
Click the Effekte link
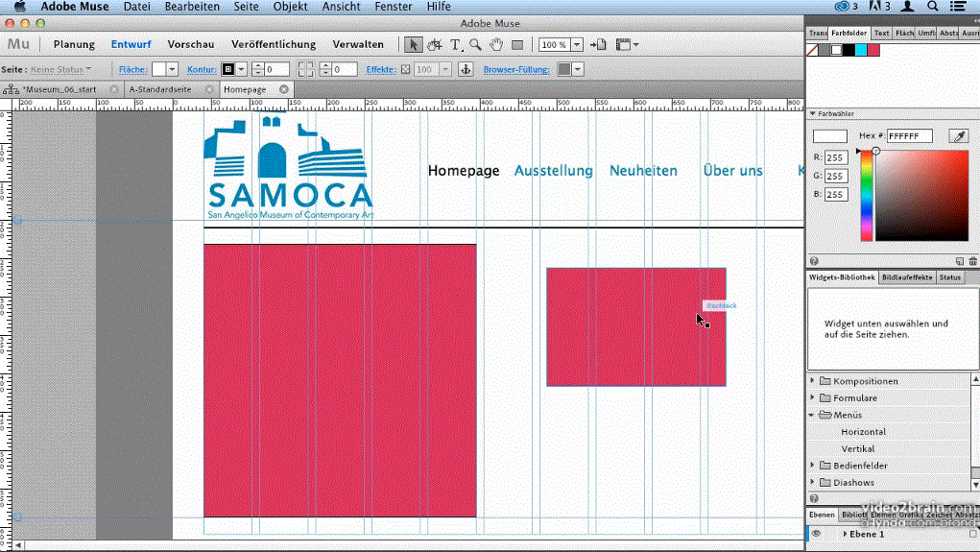click(381, 69)
